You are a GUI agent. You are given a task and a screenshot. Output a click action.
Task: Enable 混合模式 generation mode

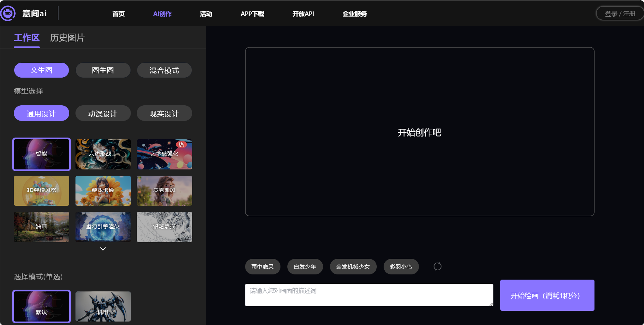(x=164, y=70)
